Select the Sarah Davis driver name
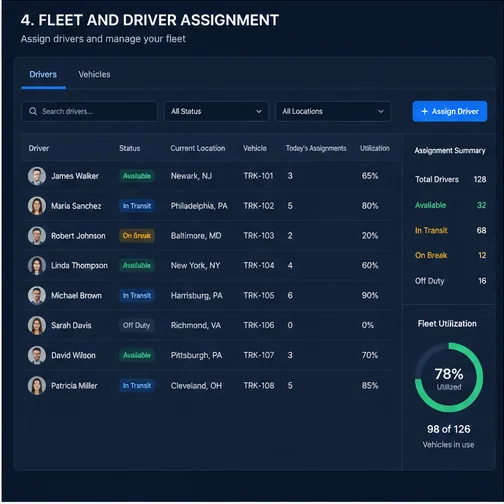Screen dimensions: 504x504 [71, 325]
